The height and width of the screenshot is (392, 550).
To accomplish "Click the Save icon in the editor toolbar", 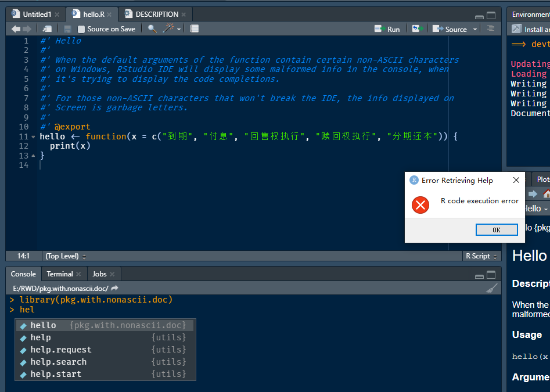I will 67,28.
